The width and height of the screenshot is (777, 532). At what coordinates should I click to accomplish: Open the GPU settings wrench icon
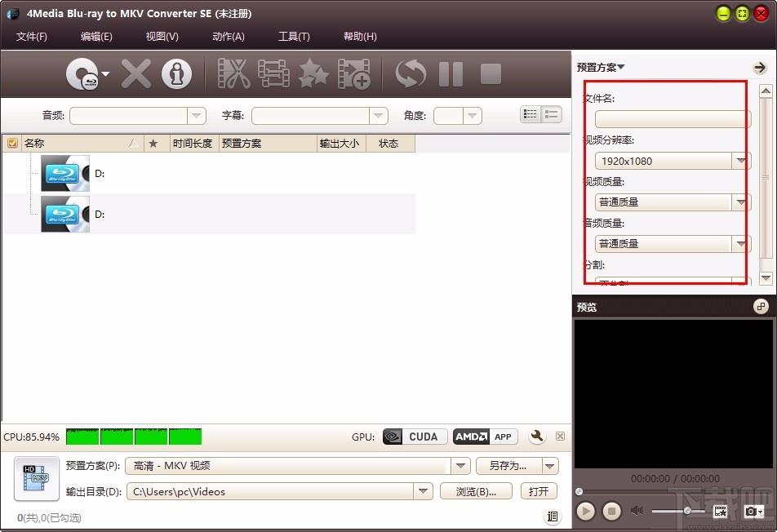tap(537, 436)
